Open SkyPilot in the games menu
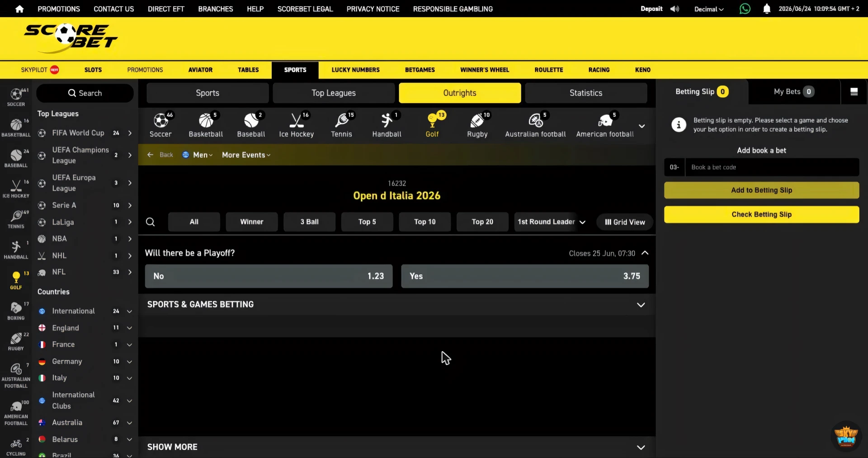This screenshot has width=868, height=458. (40, 70)
